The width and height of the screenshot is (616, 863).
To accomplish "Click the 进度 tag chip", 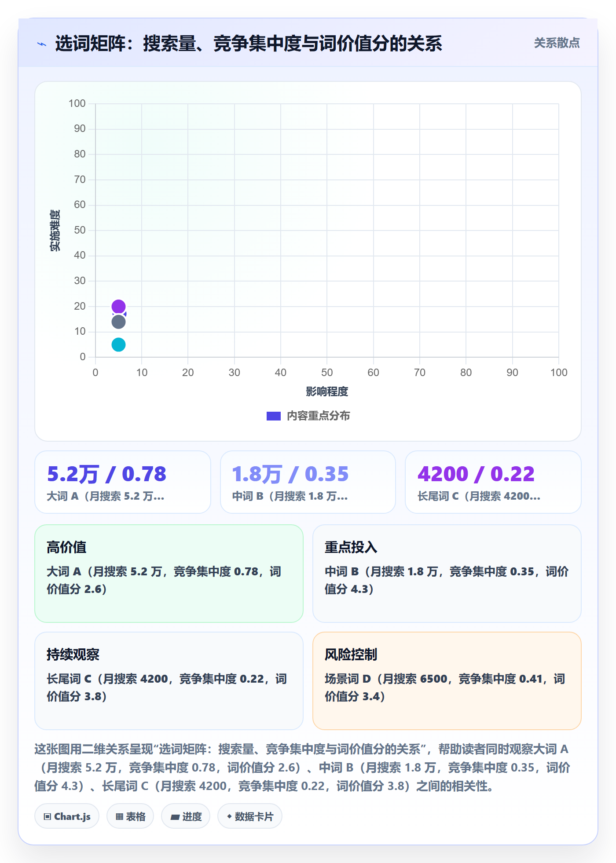I will pos(186,816).
